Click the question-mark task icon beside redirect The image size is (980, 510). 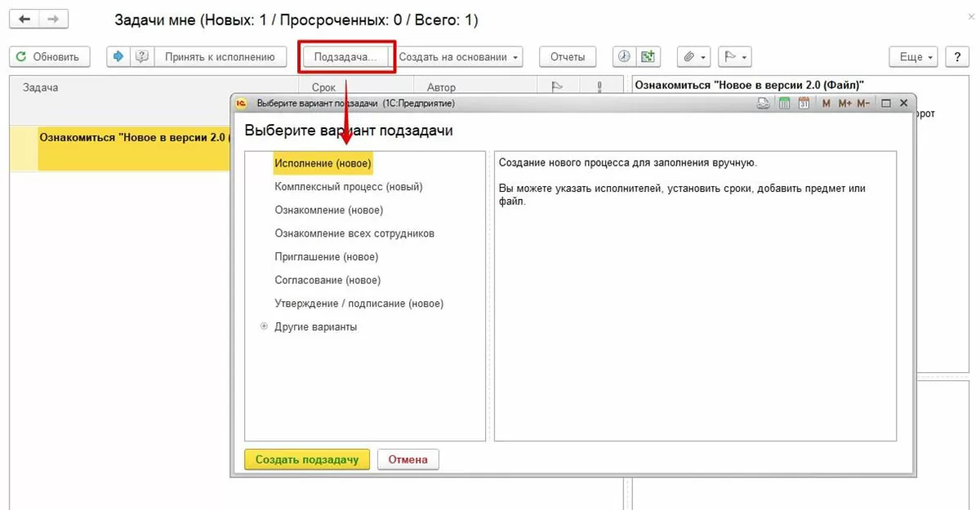point(142,56)
